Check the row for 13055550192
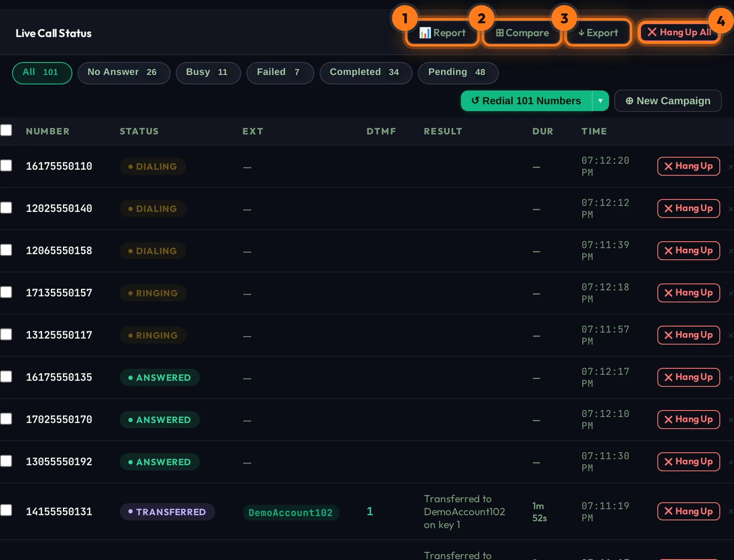 click(6, 461)
